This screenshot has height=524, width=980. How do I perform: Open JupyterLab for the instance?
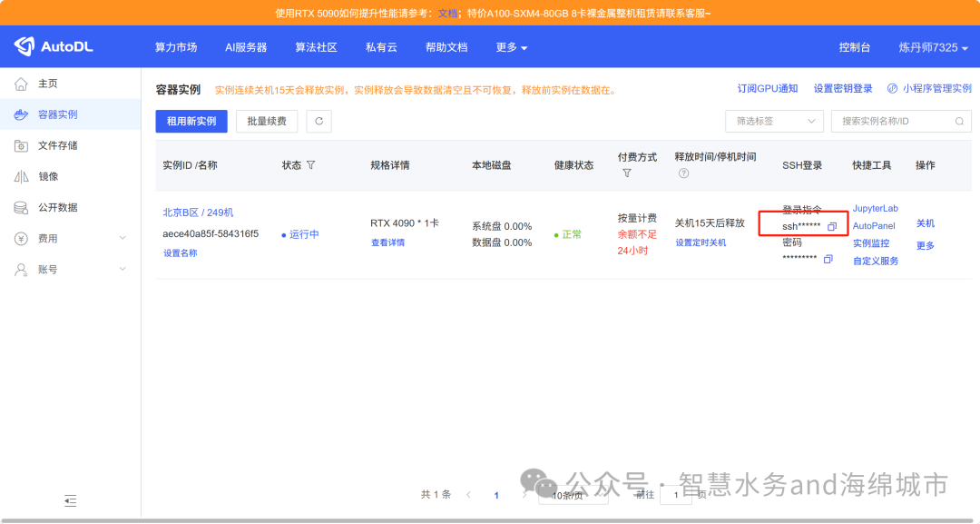[875, 208]
